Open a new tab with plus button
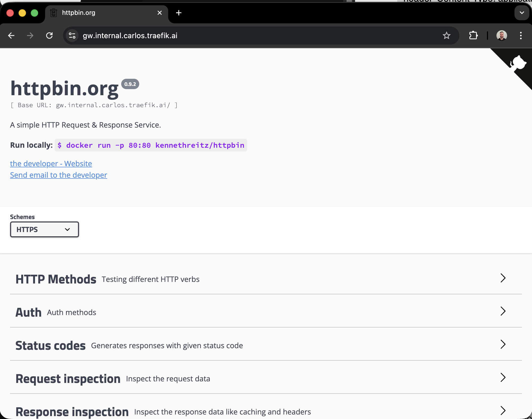Screen dimensions: 532x419 (179, 13)
